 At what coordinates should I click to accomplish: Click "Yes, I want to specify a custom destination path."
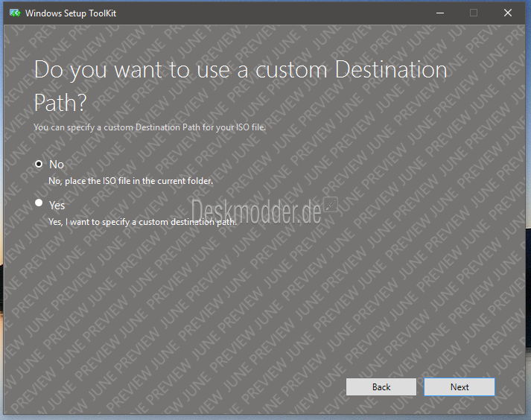(142, 222)
